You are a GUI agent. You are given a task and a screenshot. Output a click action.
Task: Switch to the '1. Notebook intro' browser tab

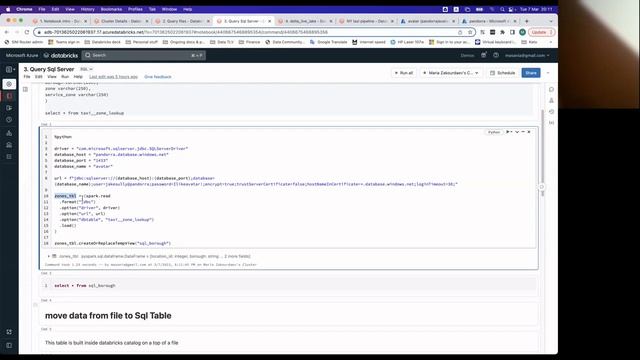click(x=59, y=21)
